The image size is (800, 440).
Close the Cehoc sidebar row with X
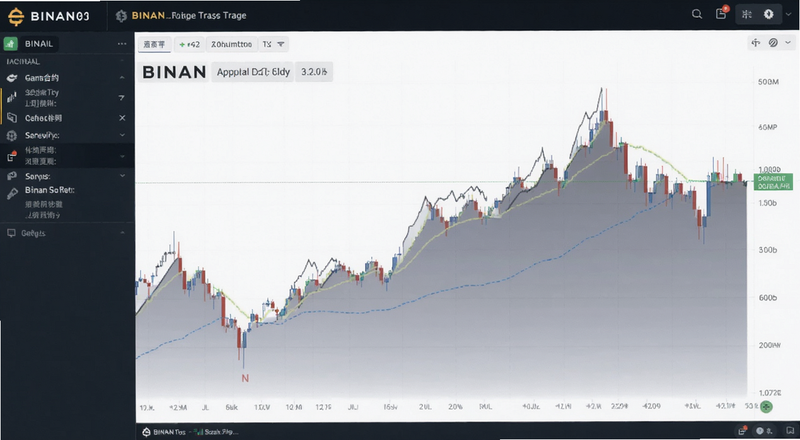click(122, 118)
